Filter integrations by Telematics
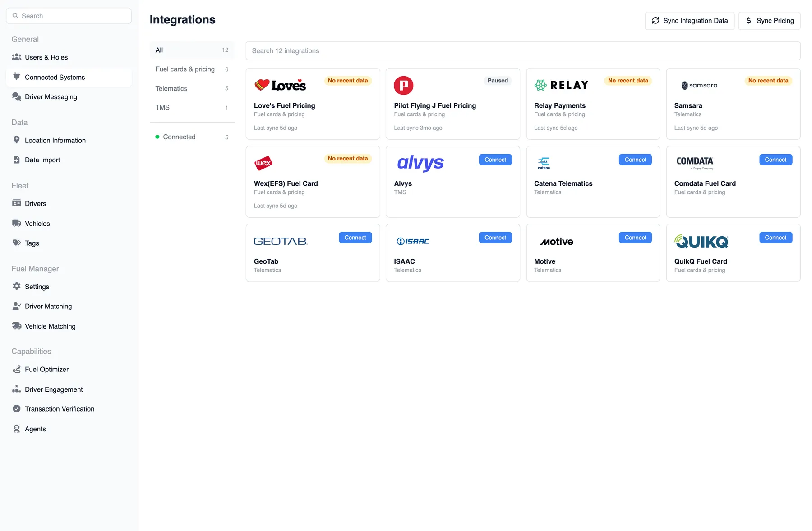812x531 pixels. (x=192, y=88)
